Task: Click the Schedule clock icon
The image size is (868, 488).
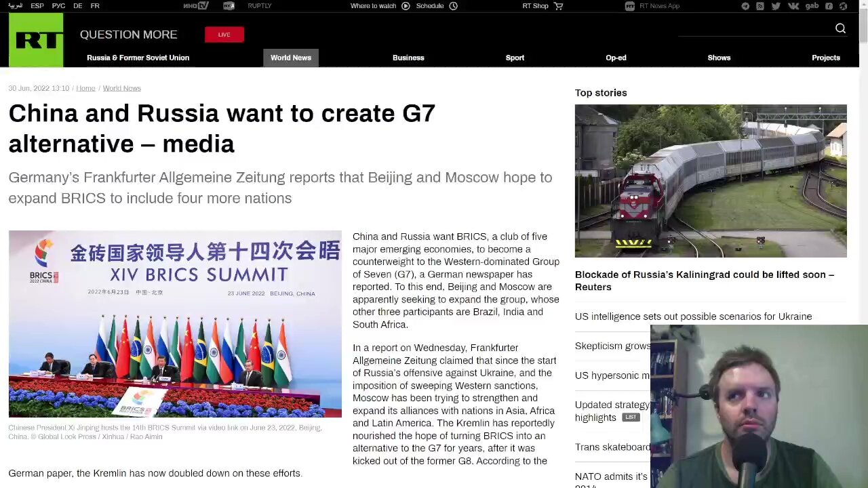Action: coord(454,6)
